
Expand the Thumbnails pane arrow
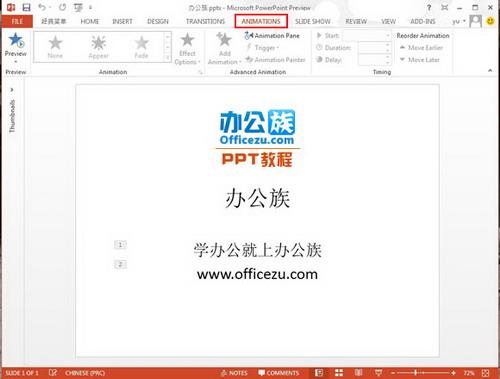coord(12,89)
